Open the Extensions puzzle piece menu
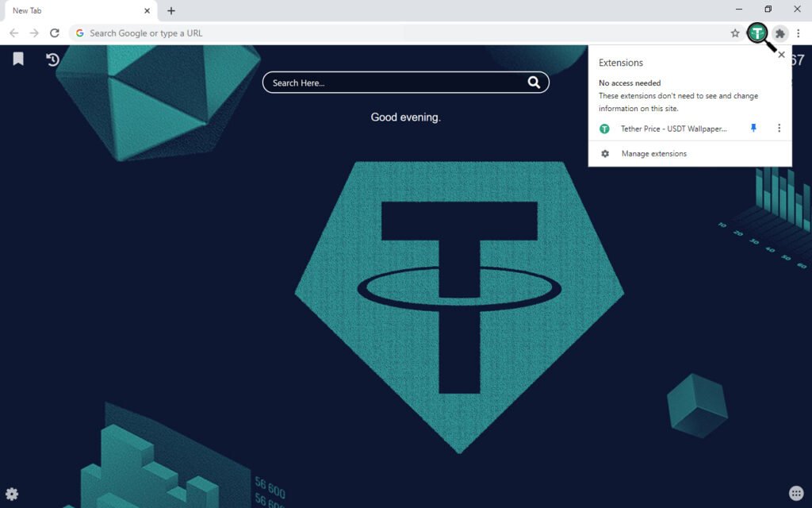Viewport: 812px width, 508px height. click(x=780, y=33)
